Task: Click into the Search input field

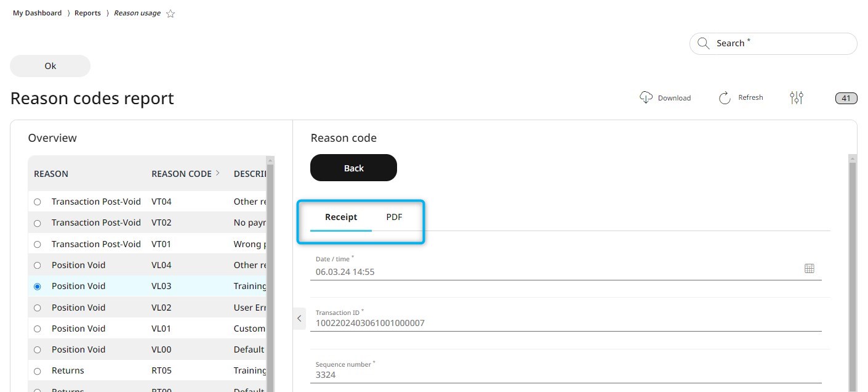Action: point(773,44)
